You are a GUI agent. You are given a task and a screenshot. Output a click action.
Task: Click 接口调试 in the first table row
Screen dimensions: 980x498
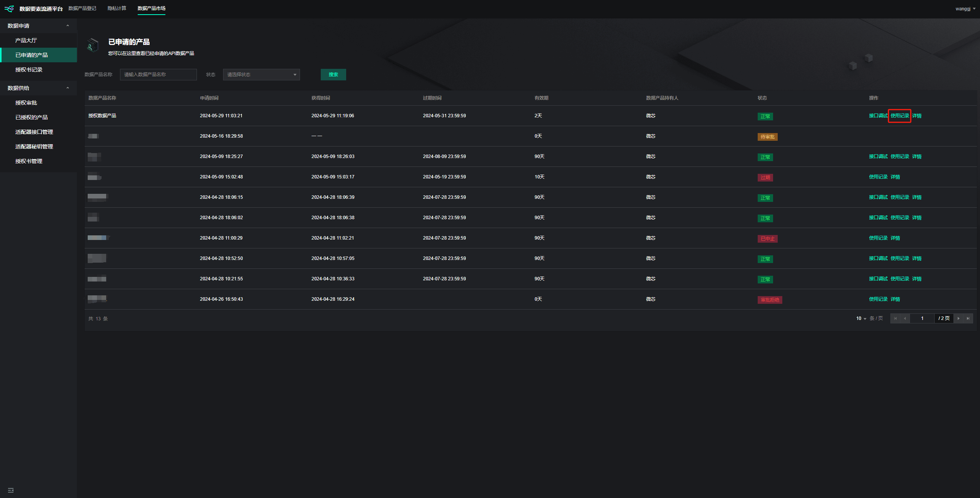pyautogui.click(x=878, y=116)
